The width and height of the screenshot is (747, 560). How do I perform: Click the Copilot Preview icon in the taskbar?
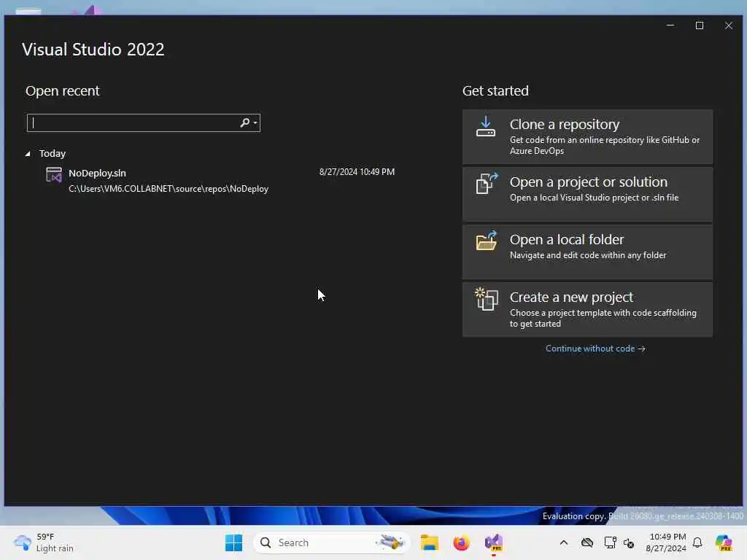724,542
